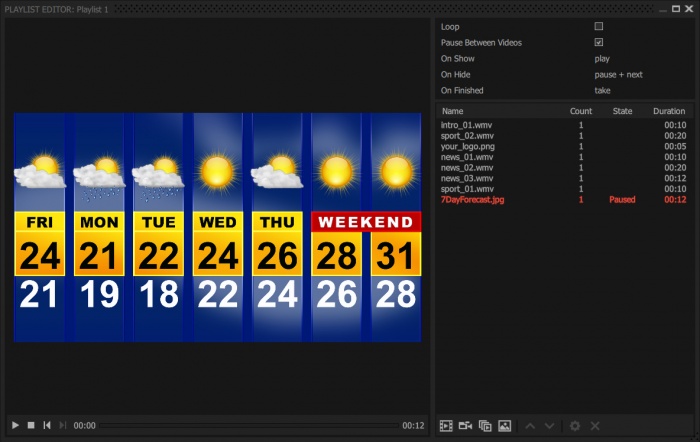
Task: Jump to the previous playlist item
Action: click(47, 425)
